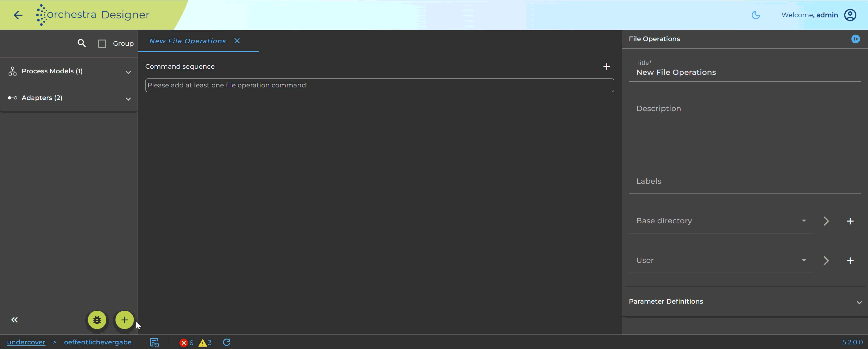868x349 pixels.
Task: Go back using the header arrow
Action: click(18, 15)
